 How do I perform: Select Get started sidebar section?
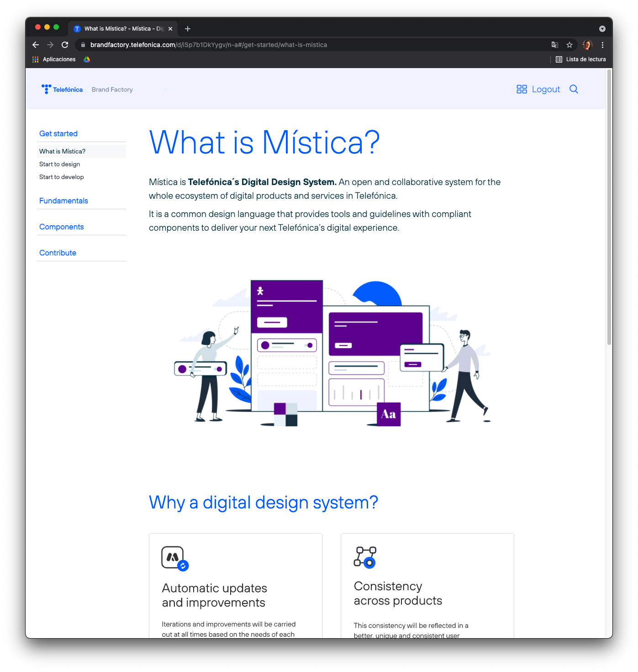point(58,133)
